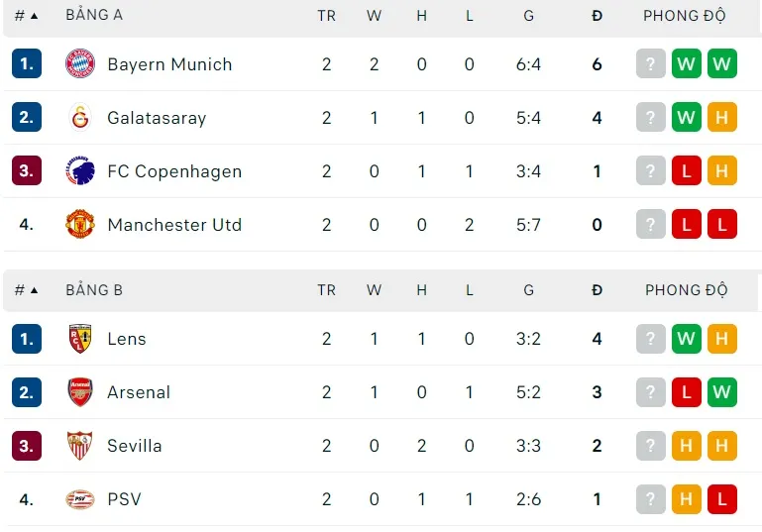Select the PSV team name
762x532 pixels.
pyautogui.click(x=124, y=499)
